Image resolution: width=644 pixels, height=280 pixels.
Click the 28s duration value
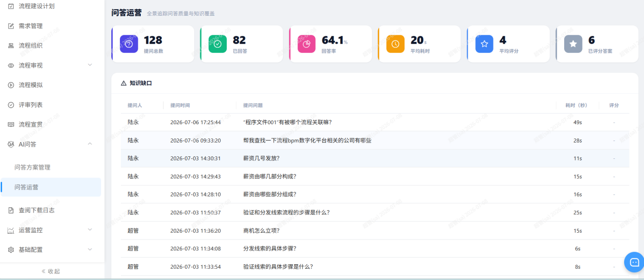click(x=577, y=141)
